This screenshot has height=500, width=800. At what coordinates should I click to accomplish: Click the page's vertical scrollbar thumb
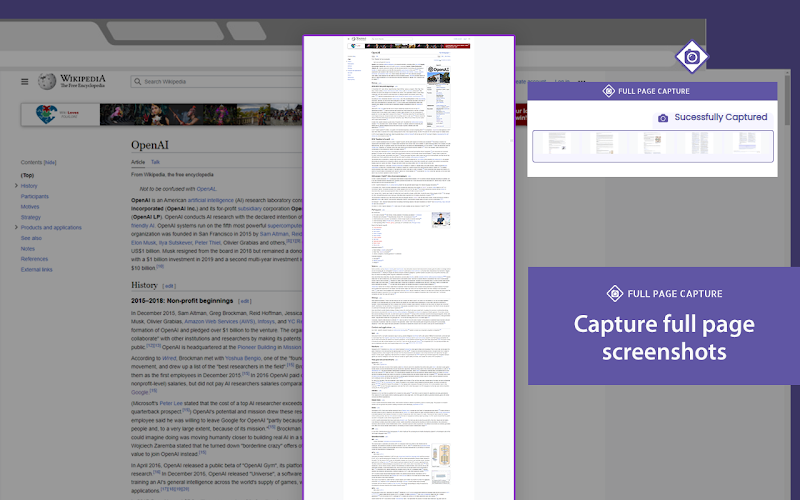coord(787,99)
